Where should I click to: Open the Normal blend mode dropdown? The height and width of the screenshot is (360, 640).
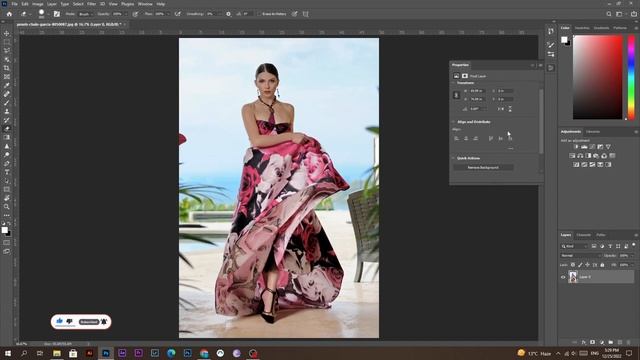[x=580, y=256]
